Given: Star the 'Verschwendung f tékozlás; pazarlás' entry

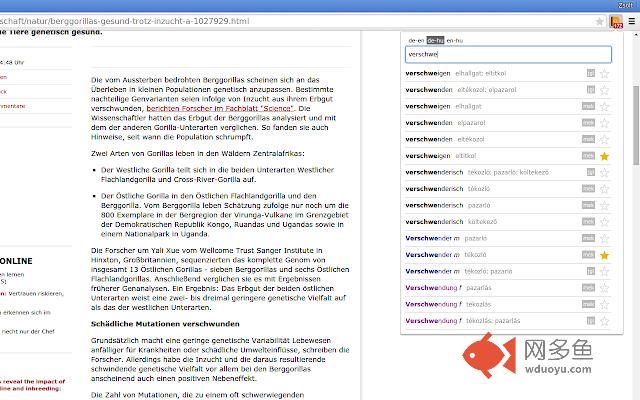Looking at the screenshot, I should point(604,321).
